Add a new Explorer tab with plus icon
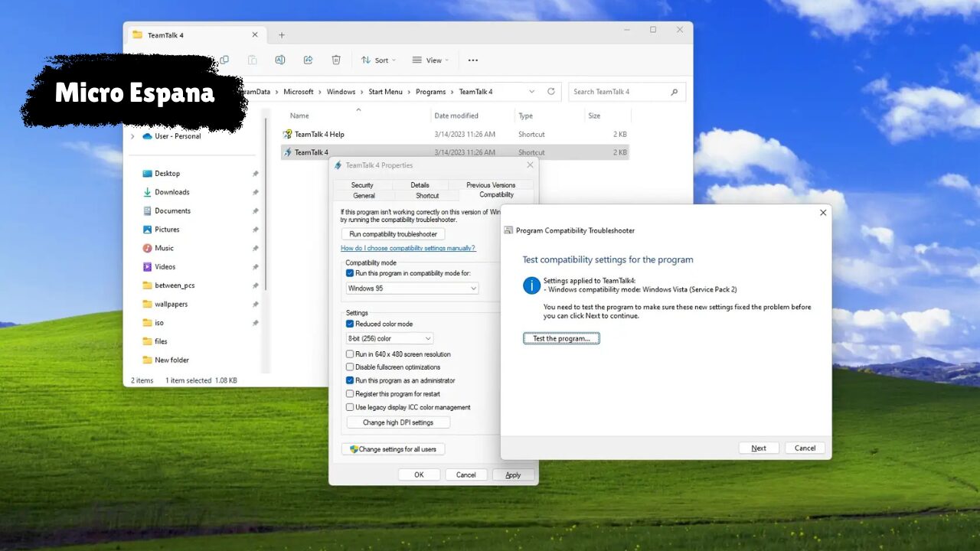The width and height of the screenshot is (980, 551). coord(282,35)
